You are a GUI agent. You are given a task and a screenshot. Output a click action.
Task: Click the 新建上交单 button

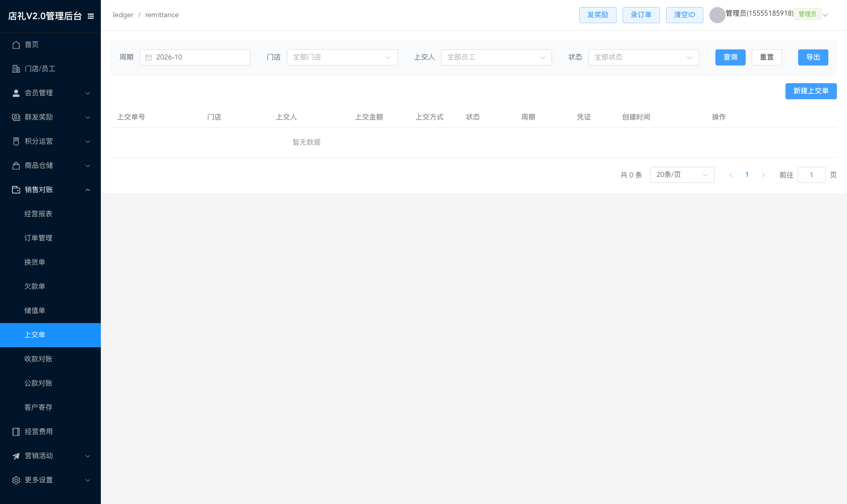pos(811,91)
